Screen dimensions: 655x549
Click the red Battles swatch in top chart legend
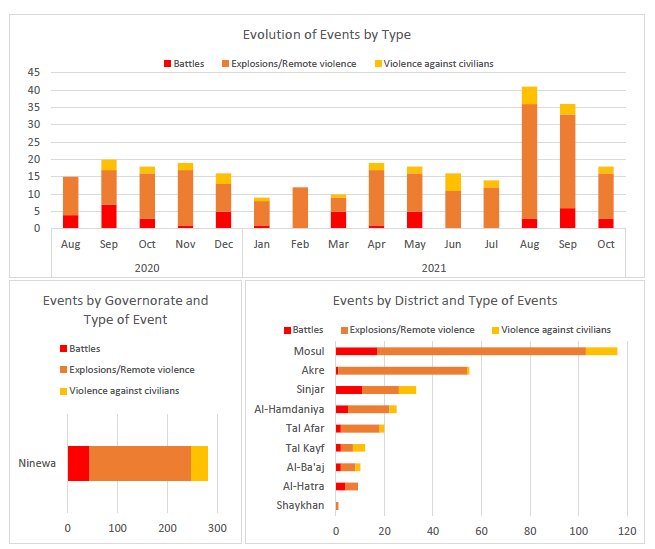(x=167, y=64)
